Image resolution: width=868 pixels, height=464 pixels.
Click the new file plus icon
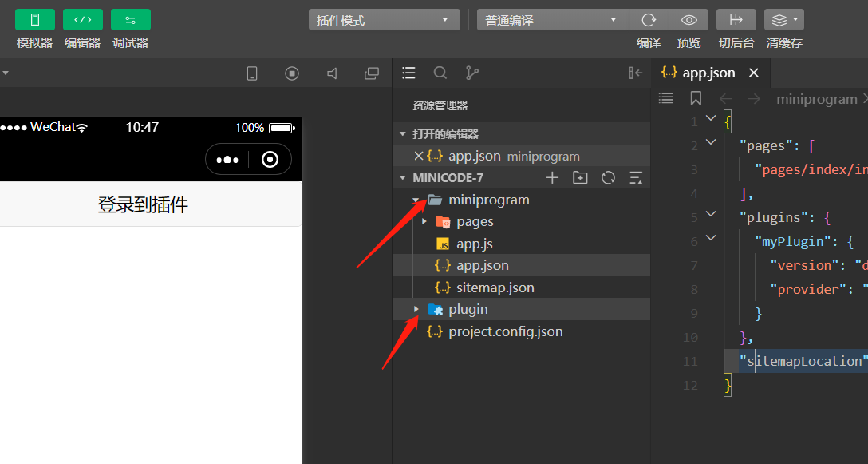pyautogui.click(x=552, y=178)
